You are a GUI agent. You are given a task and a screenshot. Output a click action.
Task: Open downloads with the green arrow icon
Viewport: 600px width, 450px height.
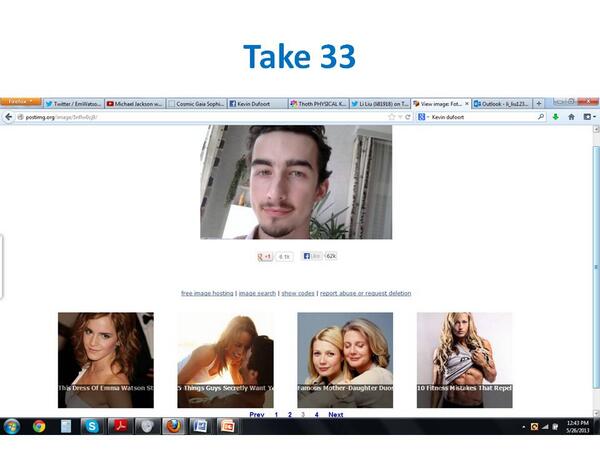click(x=555, y=117)
